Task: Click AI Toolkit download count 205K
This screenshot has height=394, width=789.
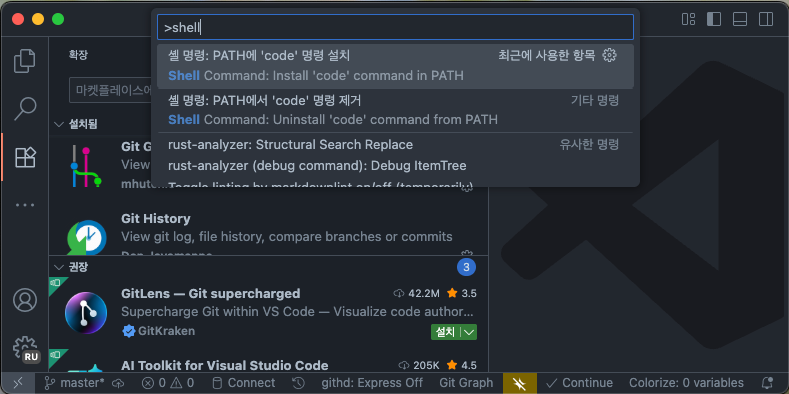Action: click(x=419, y=365)
